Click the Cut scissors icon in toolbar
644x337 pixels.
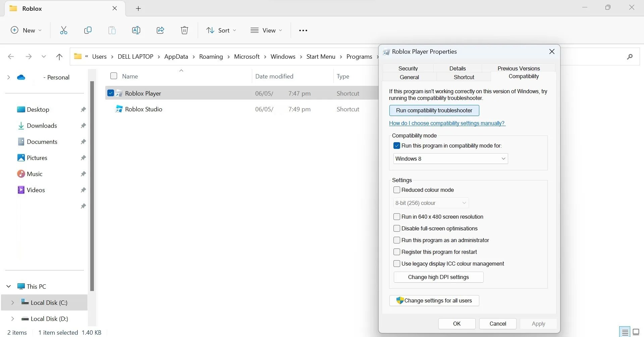64,30
